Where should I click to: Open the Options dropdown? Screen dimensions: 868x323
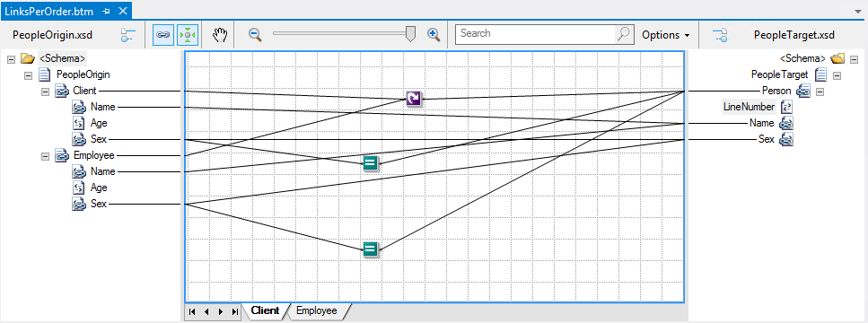(666, 34)
